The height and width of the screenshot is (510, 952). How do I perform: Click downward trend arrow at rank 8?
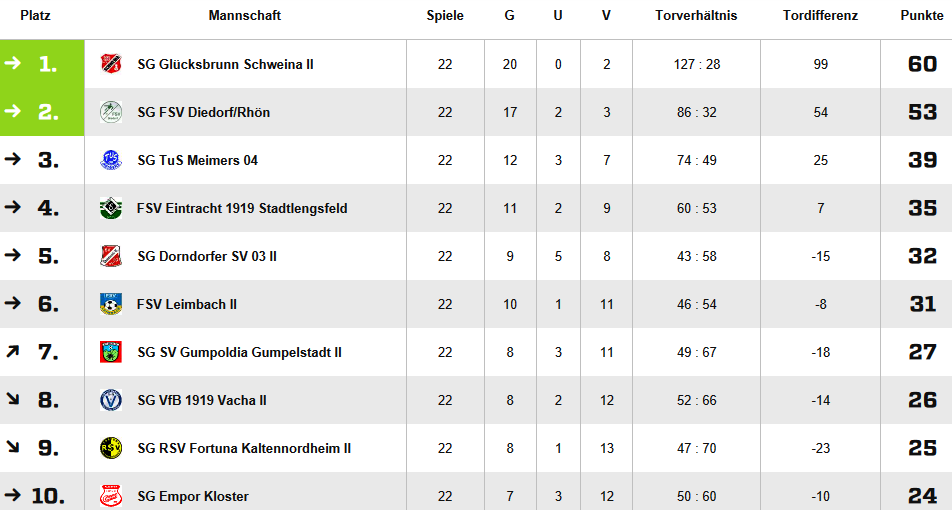[12, 399]
